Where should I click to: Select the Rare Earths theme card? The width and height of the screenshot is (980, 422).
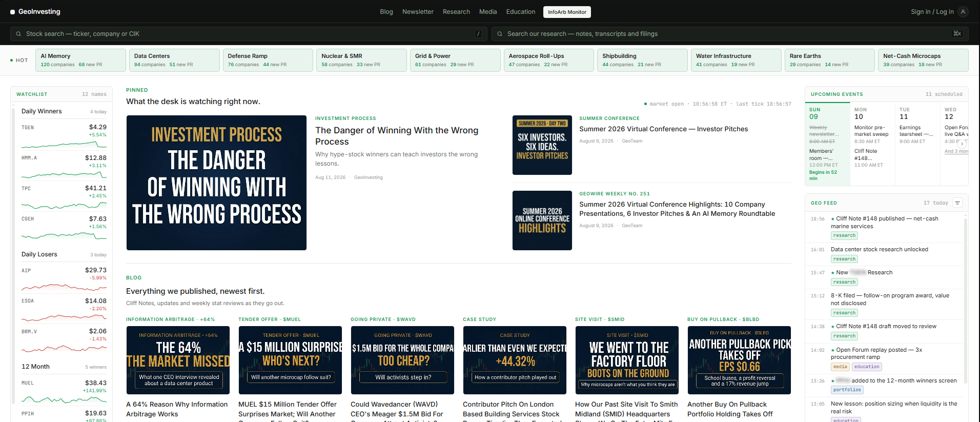[830, 60]
